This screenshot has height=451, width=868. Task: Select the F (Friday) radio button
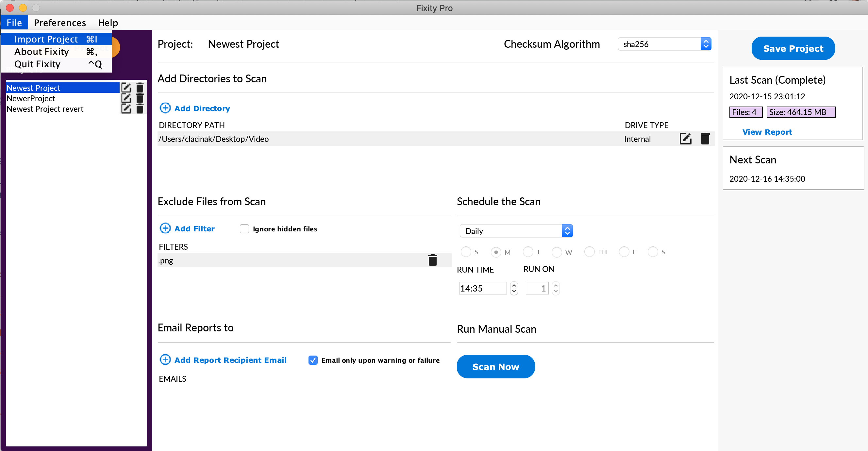click(624, 251)
